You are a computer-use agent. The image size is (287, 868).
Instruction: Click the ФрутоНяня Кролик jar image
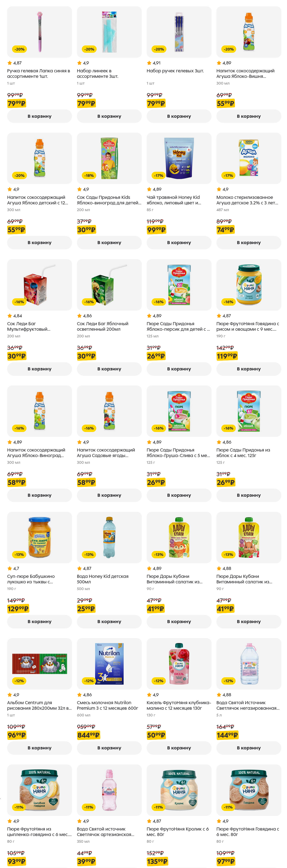[x=179, y=790]
